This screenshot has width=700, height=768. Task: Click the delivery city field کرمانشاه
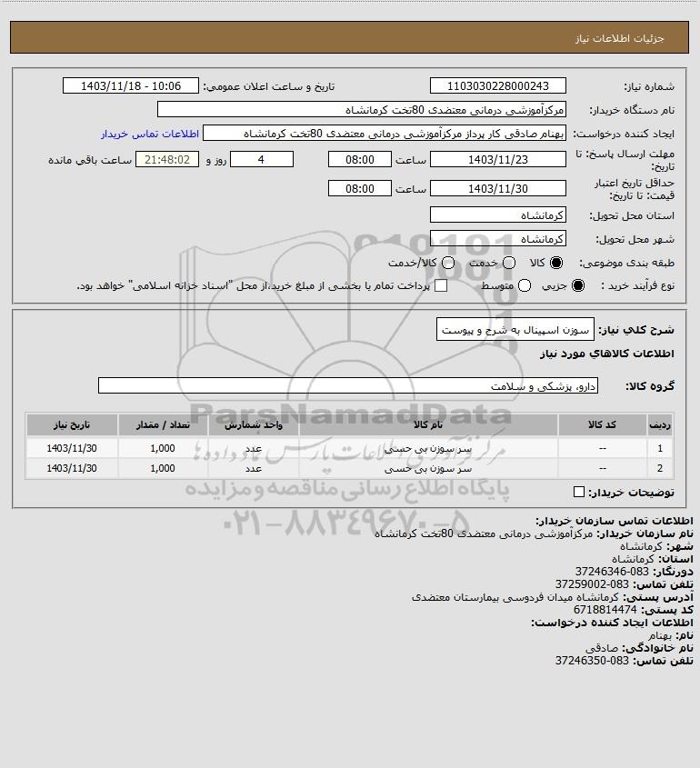point(497,238)
